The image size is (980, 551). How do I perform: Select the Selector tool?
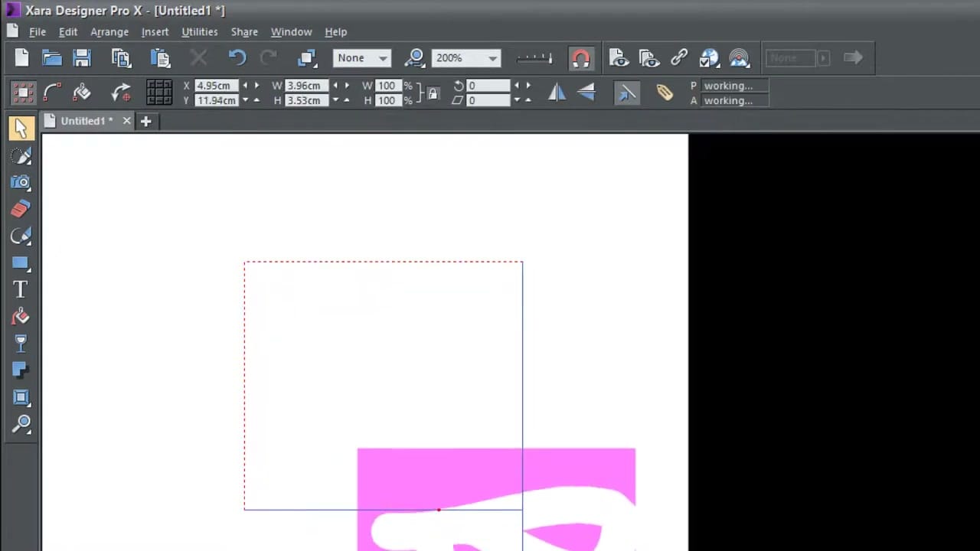(x=21, y=128)
